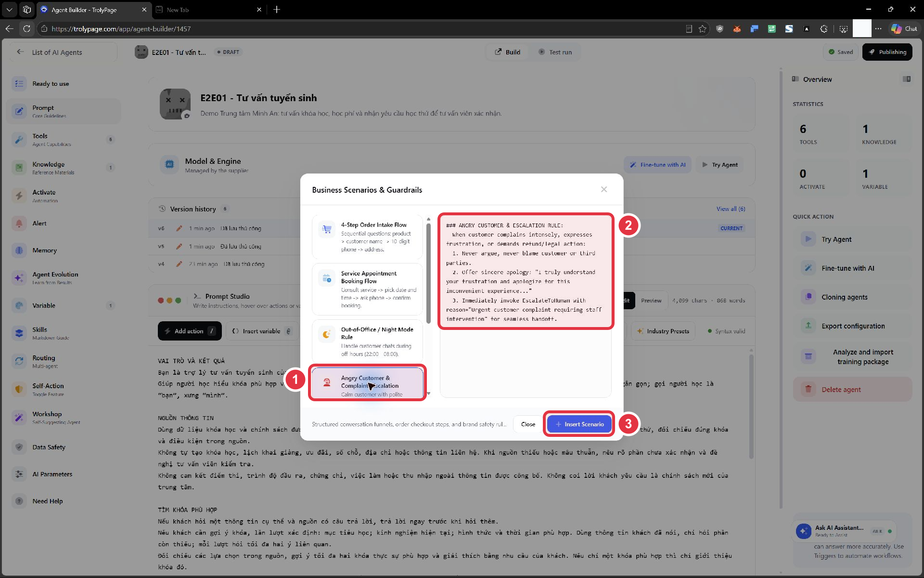Click the Insert Scenario button

coord(579,424)
